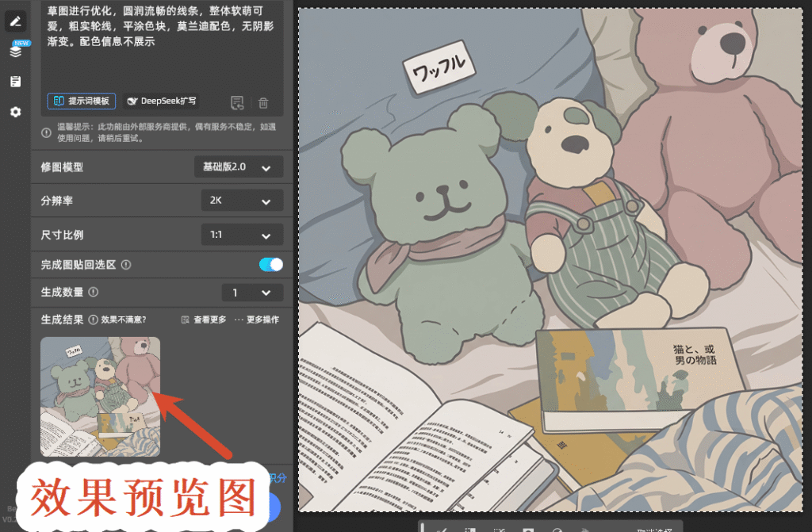The image size is (812, 532).
Task: Open the 尺寸比例 dropdown showing 1:1
Action: (242, 235)
